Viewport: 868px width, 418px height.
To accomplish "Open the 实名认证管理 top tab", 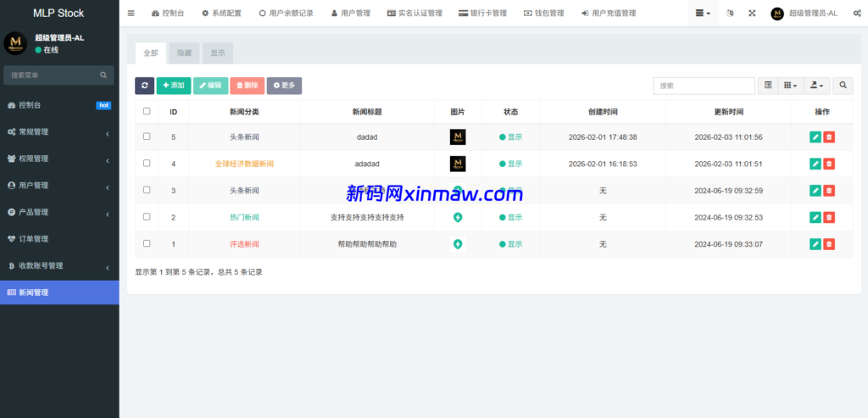I will click(x=415, y=14).
